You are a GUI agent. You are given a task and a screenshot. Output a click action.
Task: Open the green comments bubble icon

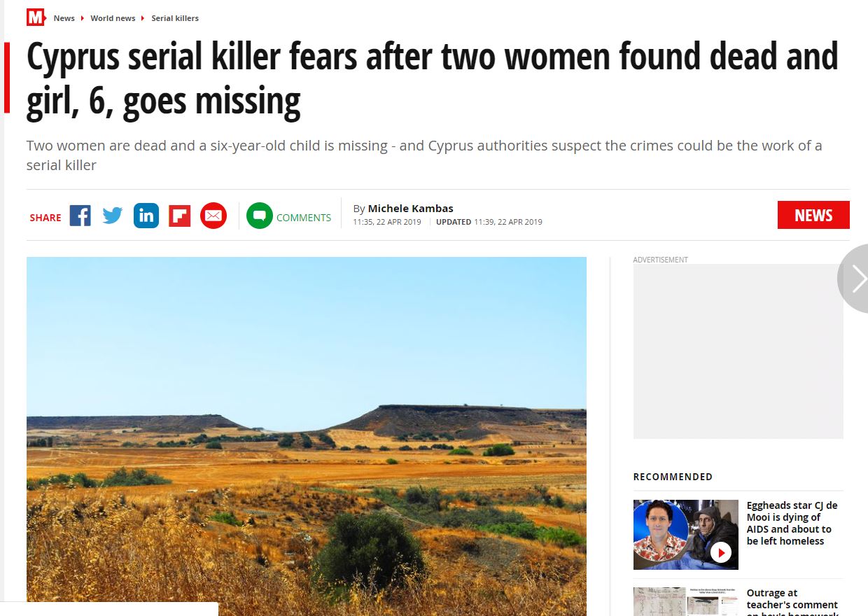[259, 216]
